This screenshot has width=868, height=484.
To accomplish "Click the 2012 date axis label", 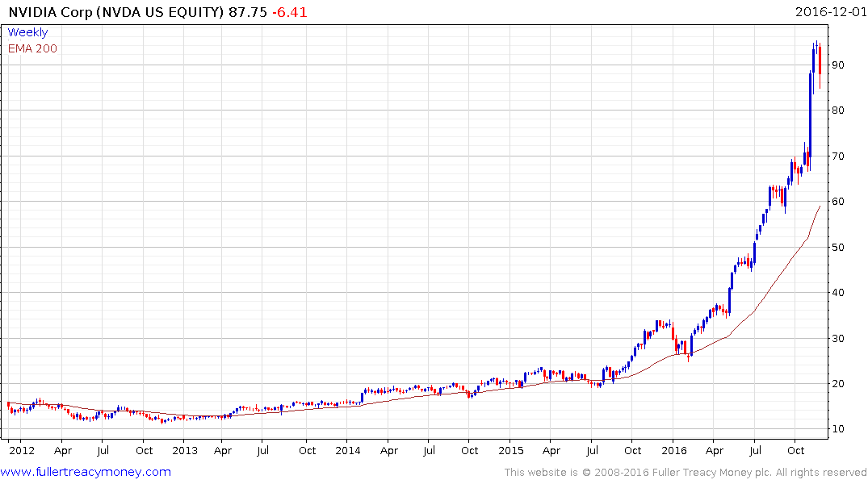I will point(22,450).
